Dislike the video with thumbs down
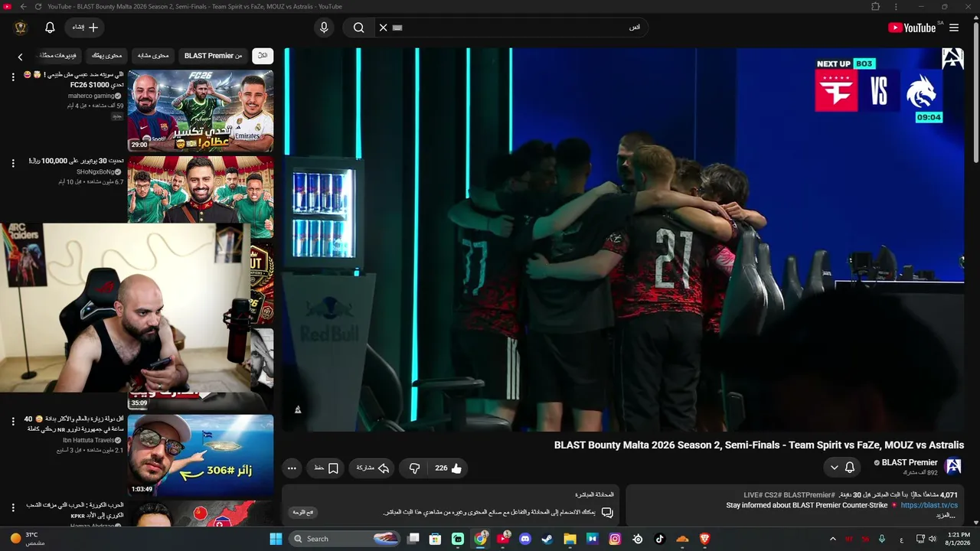Screen dimensions: 980x551 [x=414, y=468]
